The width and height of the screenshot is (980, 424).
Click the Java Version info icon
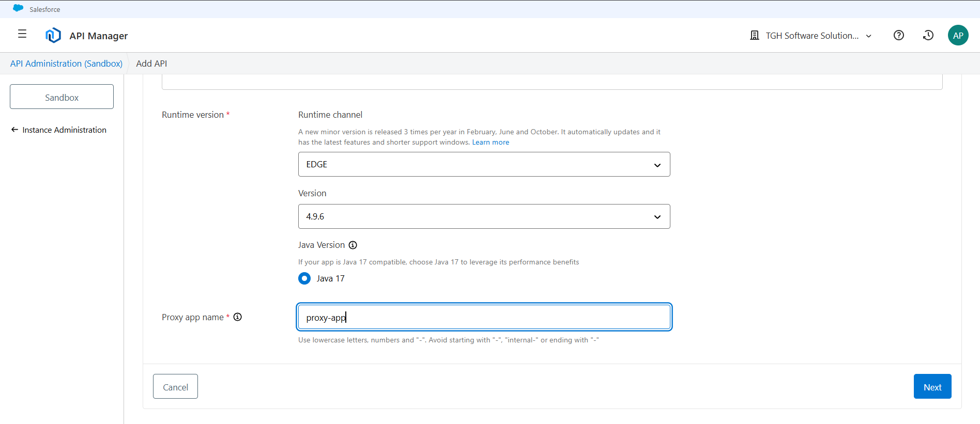click(x=353, y=245)
